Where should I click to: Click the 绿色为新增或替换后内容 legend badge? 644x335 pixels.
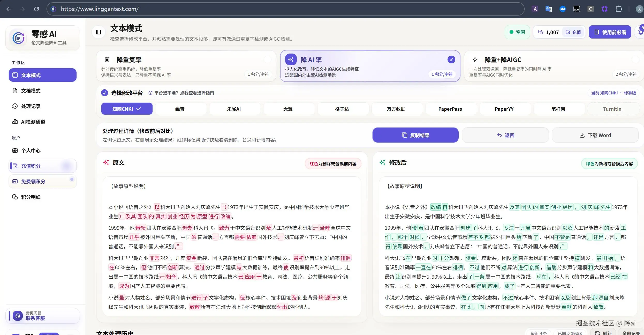point(609,163)
